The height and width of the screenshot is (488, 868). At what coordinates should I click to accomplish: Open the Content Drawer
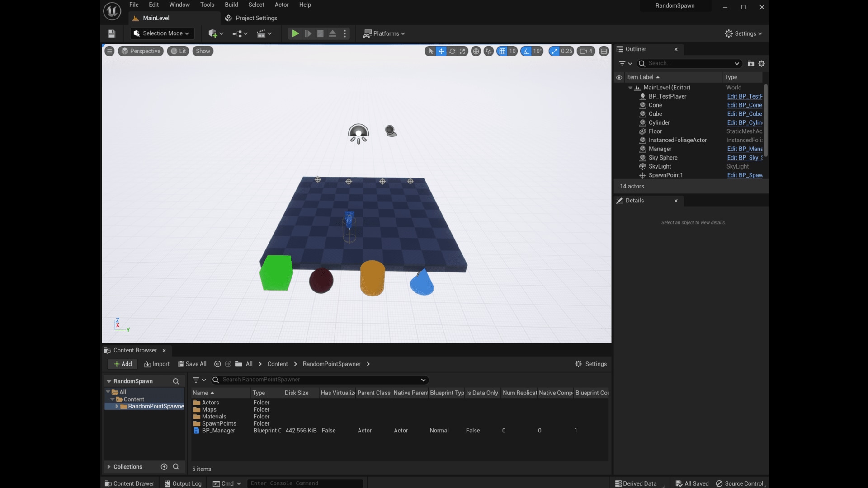(x=129, y=483)
